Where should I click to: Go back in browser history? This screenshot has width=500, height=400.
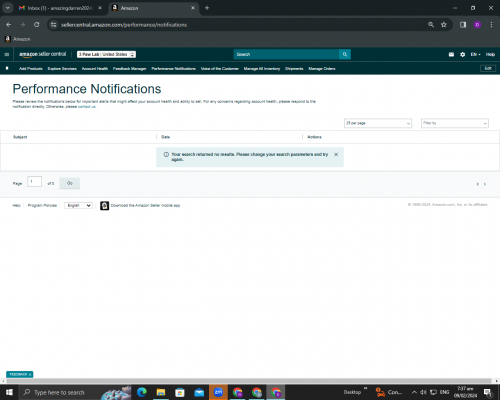(9, 25)
